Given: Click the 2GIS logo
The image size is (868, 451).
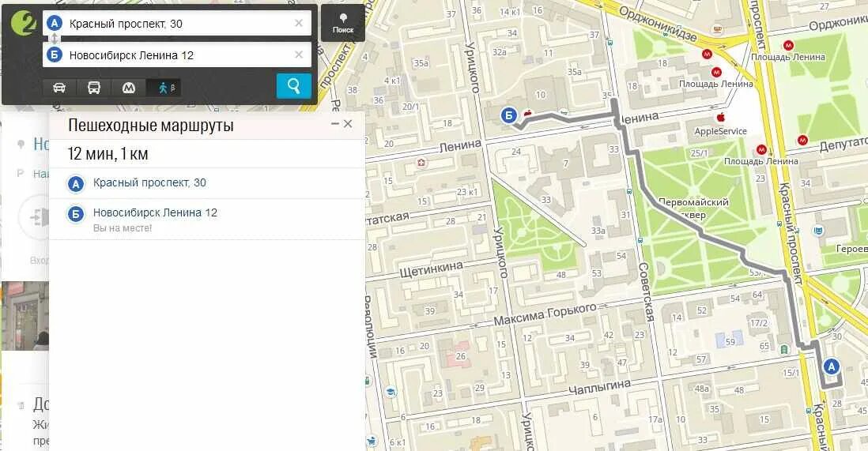Looking at the screenshot, I should click(23, 24).
